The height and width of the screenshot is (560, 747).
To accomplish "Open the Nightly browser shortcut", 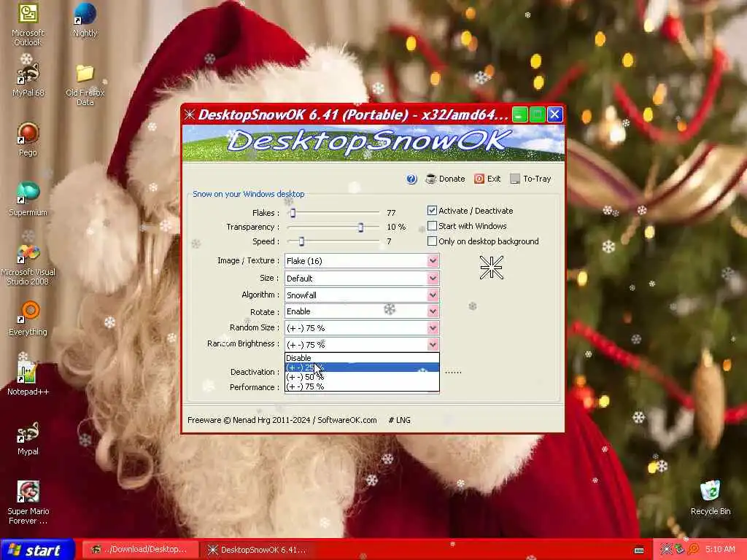I will pyautogui.click(x=85, y=20).
